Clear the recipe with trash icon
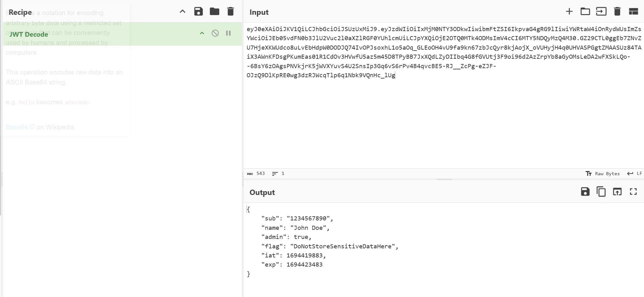 (x=231, y=12)
